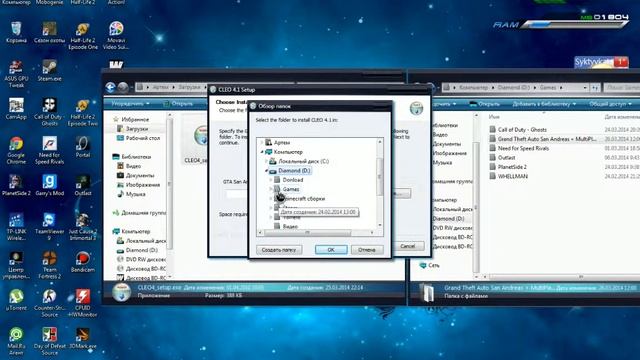Select Рабочий стол in left Explorer sidebar
This screenshot has width=640, height=360.
[142, 138]
